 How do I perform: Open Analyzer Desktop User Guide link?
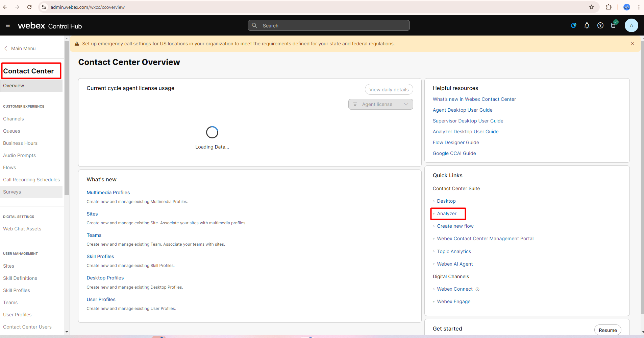tap(466, 132)
